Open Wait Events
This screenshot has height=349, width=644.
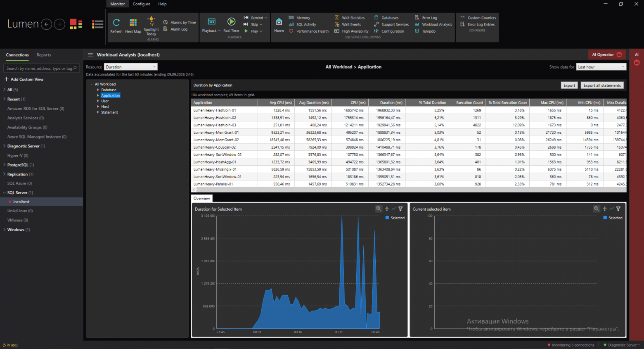tap(348, 24)
